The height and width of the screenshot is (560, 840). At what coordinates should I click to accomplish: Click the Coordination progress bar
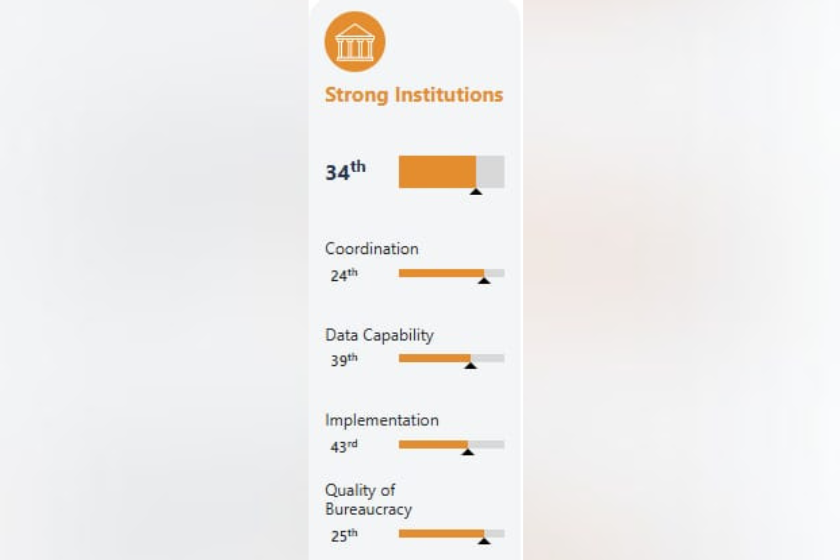tap(452, 273)
